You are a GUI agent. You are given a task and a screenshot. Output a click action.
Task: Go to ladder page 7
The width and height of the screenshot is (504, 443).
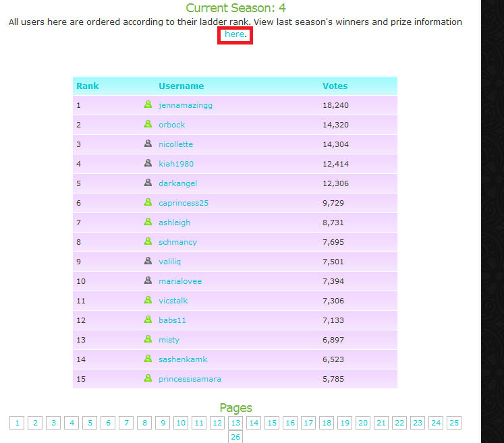click(126, 423)
